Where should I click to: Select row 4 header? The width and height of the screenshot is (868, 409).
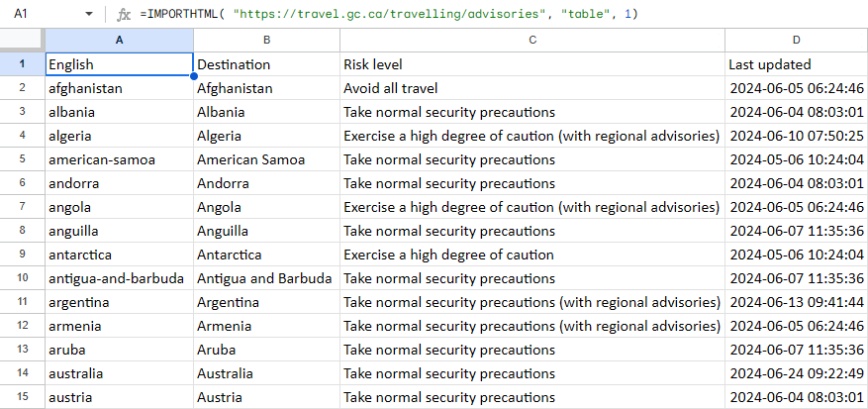22,136
